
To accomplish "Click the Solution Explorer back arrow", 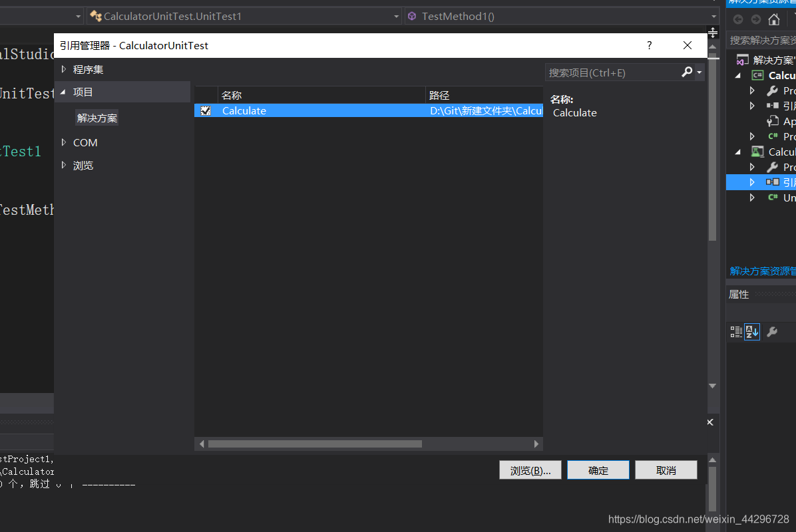I will [x=738, y=19].
